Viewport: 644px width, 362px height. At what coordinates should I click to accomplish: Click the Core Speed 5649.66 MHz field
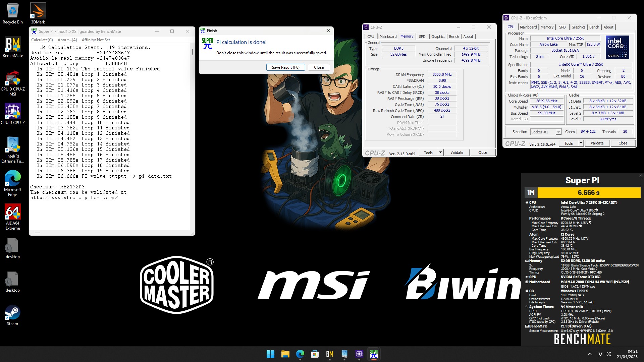pyautogui.click(x=546, y=101)
